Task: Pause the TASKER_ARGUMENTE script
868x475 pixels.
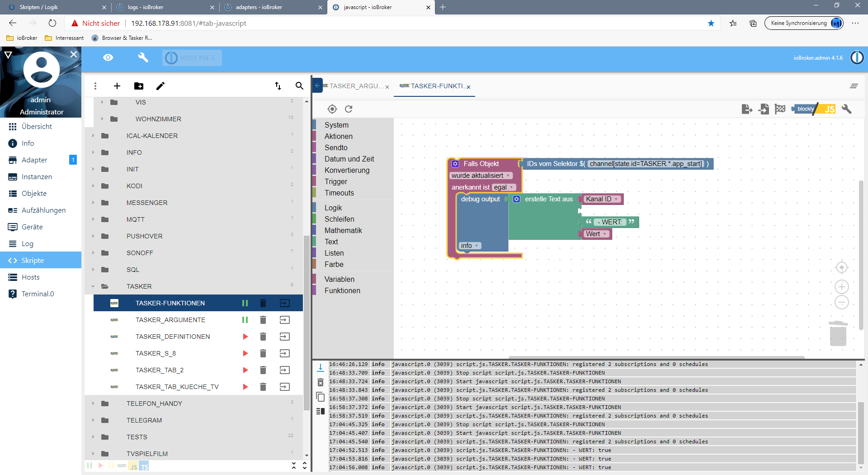Action: tap(245, 320)
